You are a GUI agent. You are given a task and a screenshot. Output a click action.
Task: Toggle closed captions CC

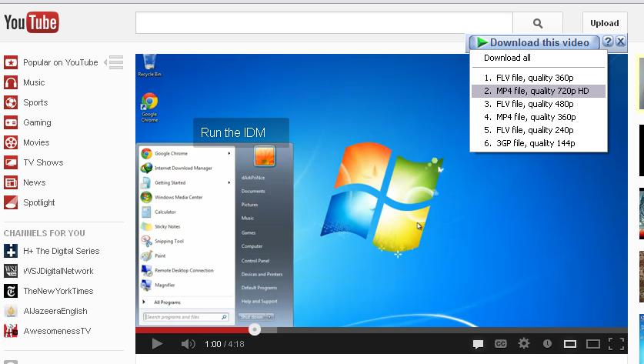(500, 344)
